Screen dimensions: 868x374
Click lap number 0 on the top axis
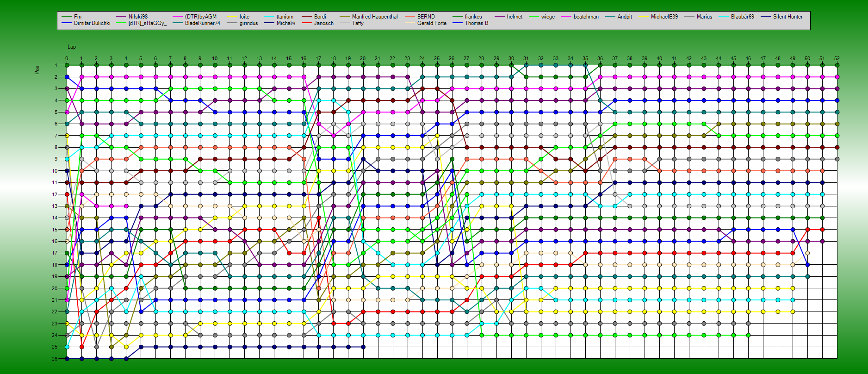(67, 59)
